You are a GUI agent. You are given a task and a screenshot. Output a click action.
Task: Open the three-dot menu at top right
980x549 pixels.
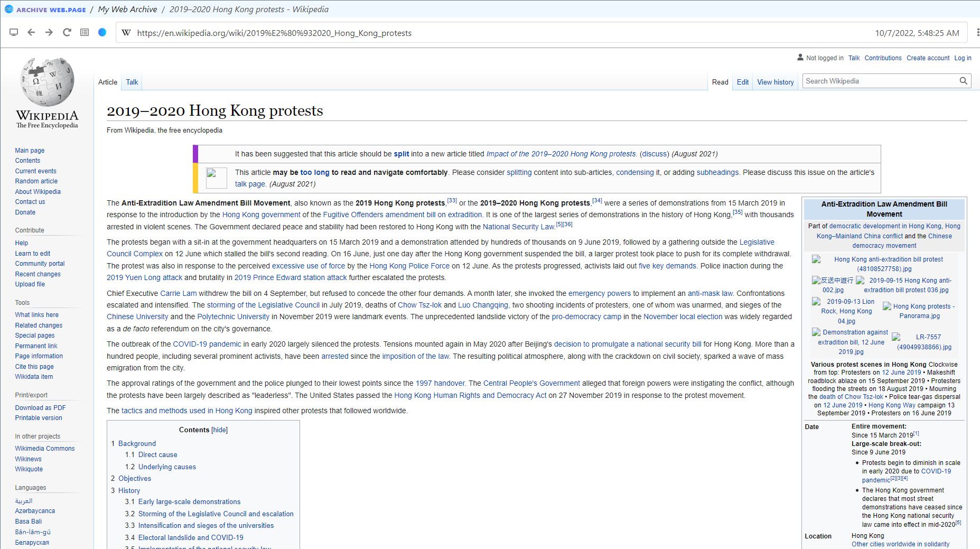(x=977, y=33)
